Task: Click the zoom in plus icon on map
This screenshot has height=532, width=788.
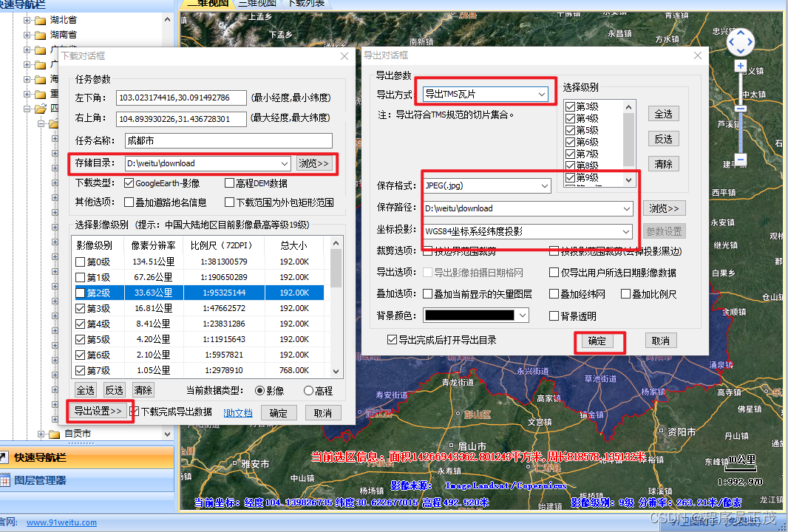Action: coord(741,66)
